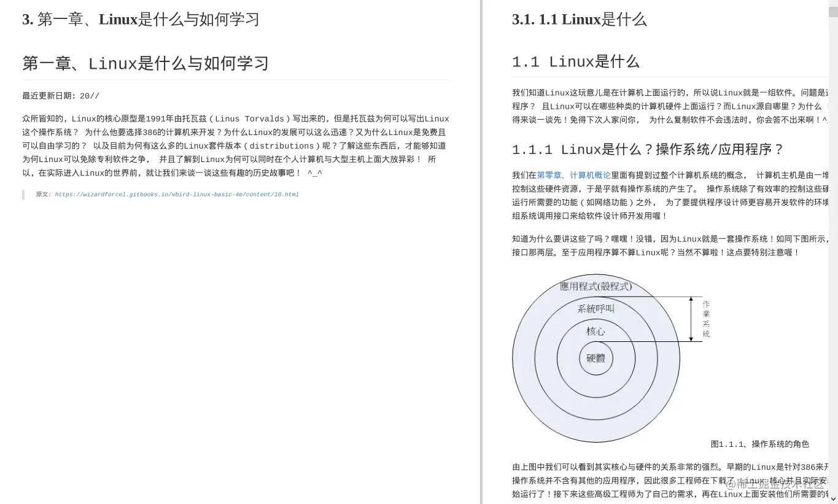The width and height of the screenshot is (838, 504).
Task: Open the gitbooks.io 原文 source link
Action: point(176,194)
